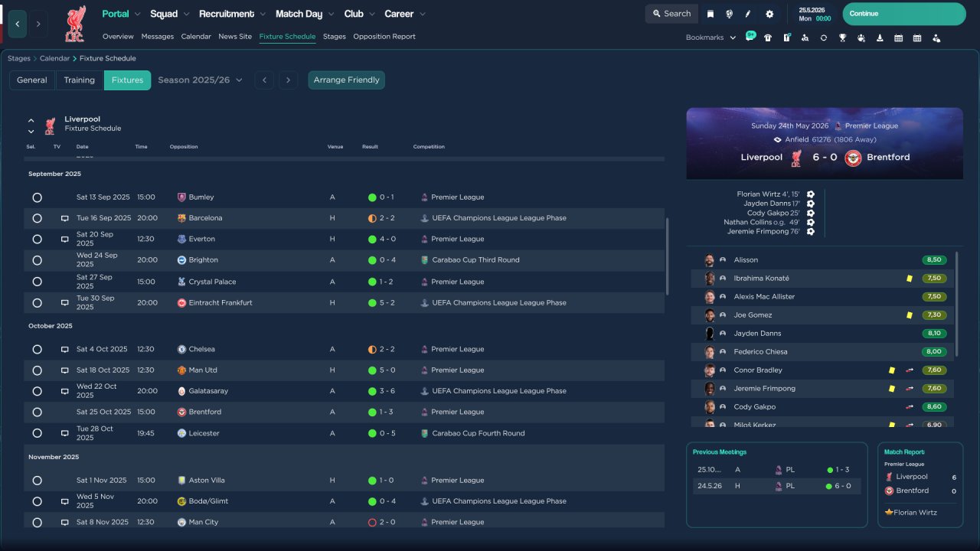Click the bookmark icon next to Search

point(710,14)
